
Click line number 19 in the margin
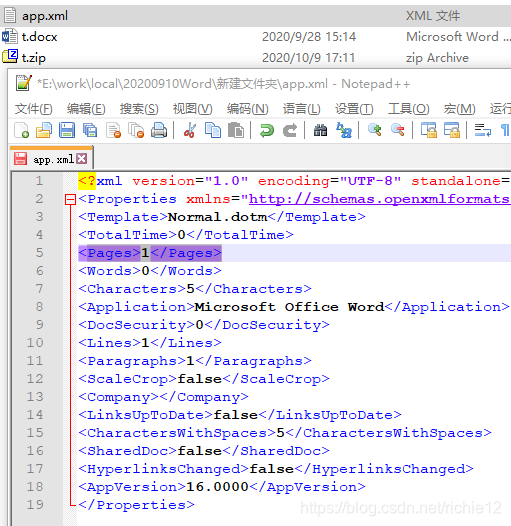click(35, 505)
